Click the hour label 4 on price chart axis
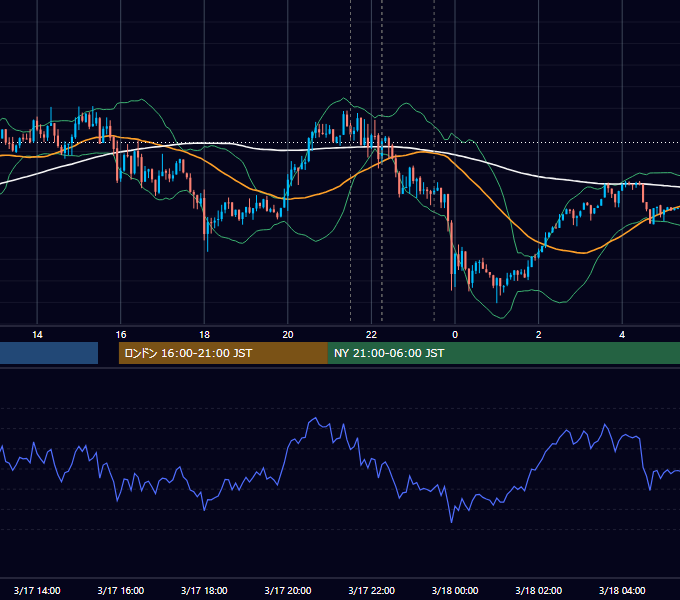The width and height of the screenshot is (680, 600). point(622,335)
